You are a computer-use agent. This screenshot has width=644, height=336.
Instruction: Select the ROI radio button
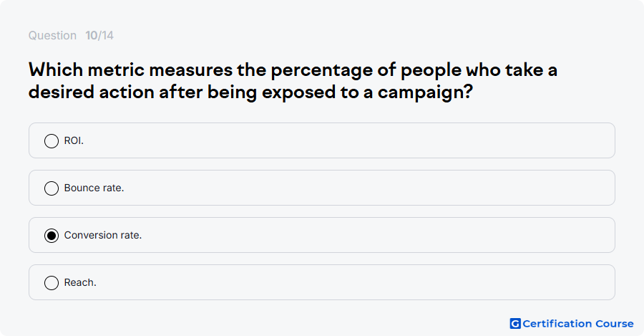click(x=52, y=141)
